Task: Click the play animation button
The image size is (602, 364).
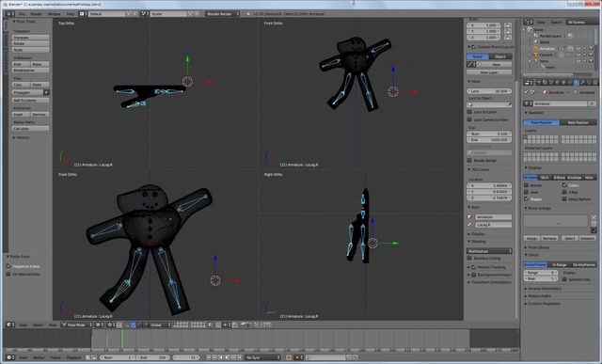Action: pos(227,357)
